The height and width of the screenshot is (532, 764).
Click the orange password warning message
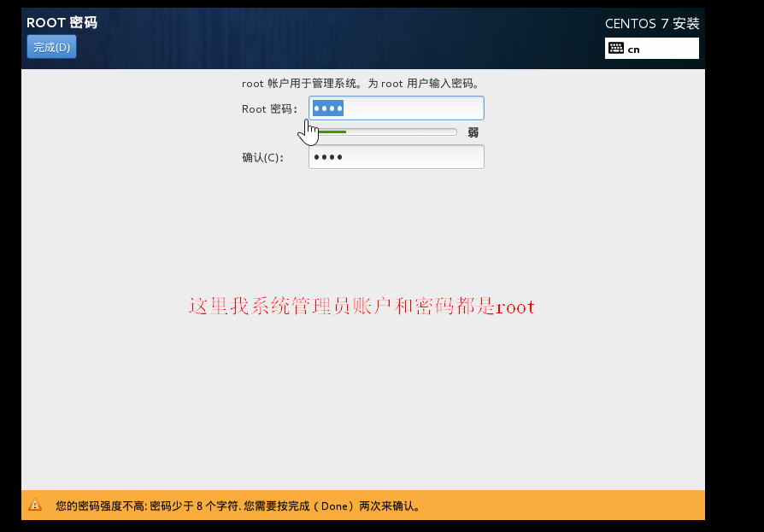(x=238, y=506)
